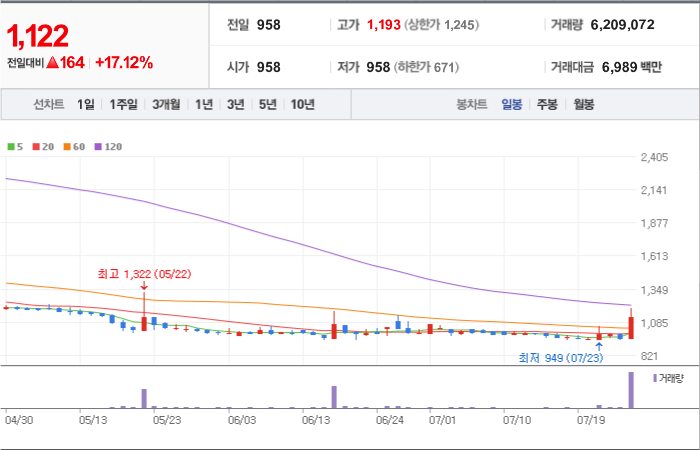Click the 07/10 date axis label
This screenshot has width=700, height=450.
click(x=517, y=421)
